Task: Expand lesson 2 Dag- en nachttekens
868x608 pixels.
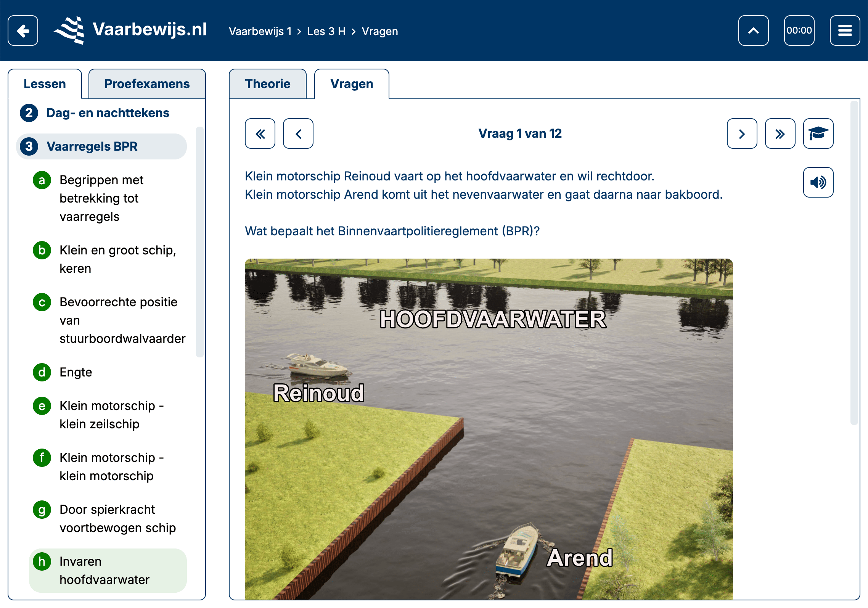Action: pos(108,113)
